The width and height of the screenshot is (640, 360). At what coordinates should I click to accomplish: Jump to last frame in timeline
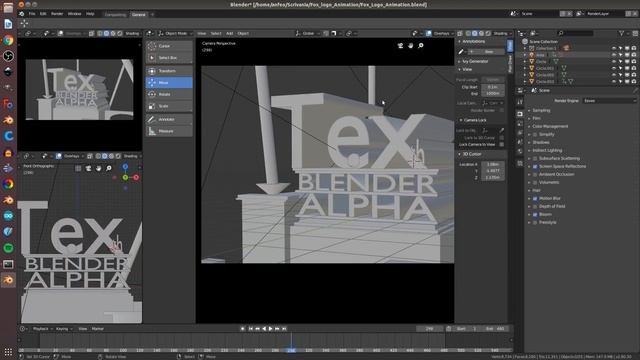point(284,329)
